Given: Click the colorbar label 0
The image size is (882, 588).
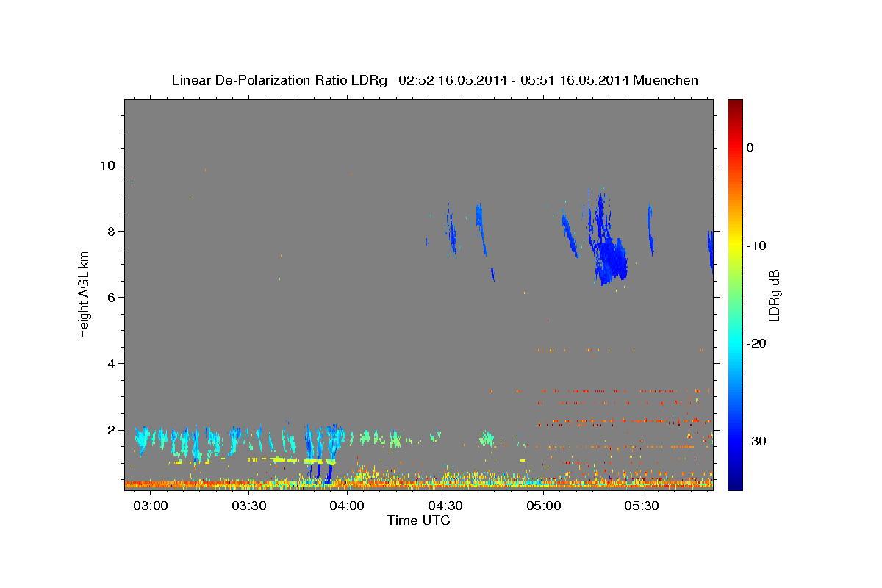Looking at the screenshot, I should click(750, 148).
